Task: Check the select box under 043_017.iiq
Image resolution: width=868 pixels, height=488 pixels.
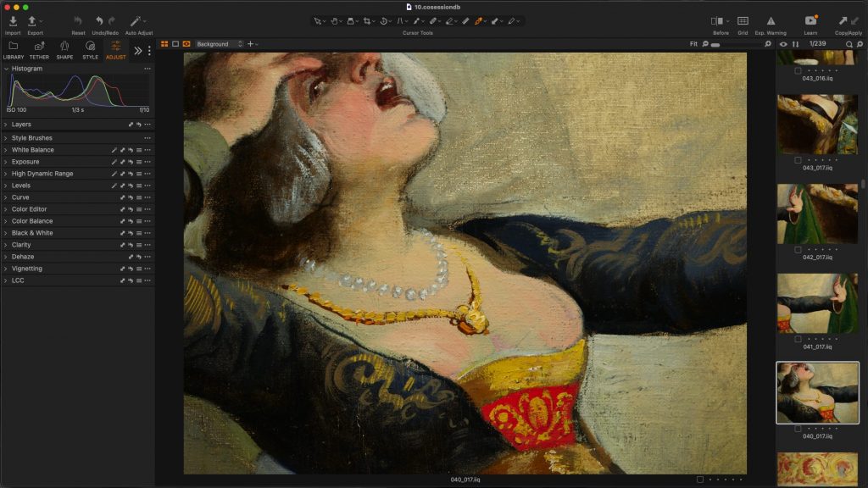Action: 798,160
